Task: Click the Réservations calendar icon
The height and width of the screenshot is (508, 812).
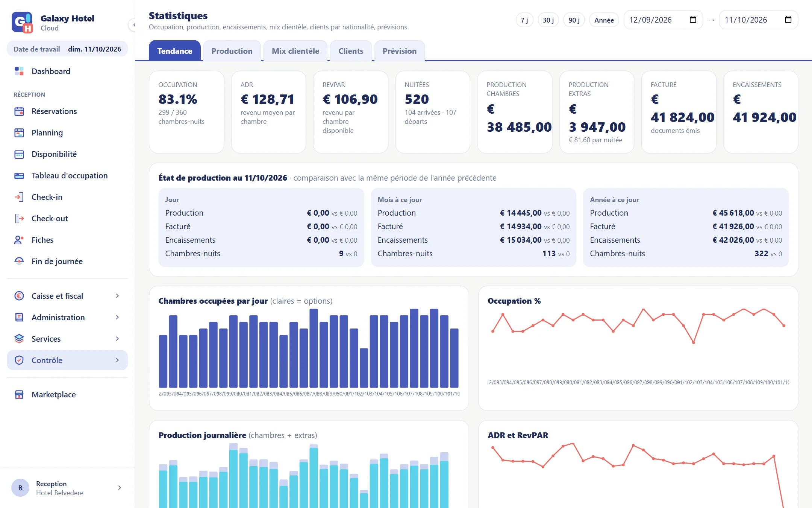Action: click(x=19, y=111)
